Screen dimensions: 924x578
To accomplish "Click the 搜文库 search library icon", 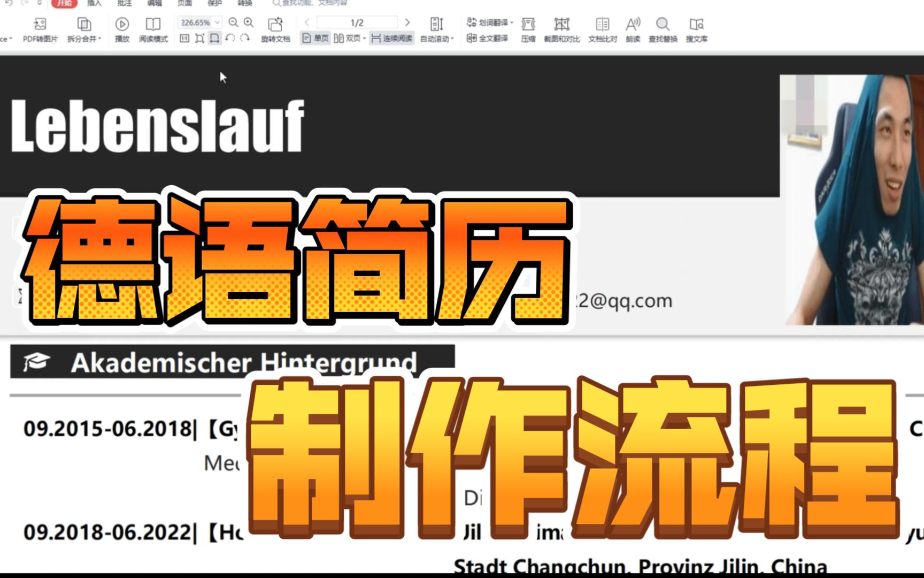I will tap(696, 24).
